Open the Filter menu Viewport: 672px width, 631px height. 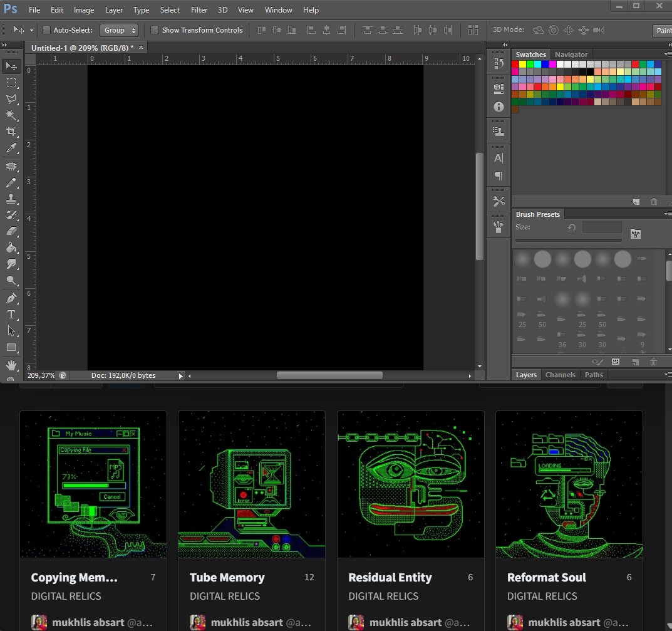[199, 9]
